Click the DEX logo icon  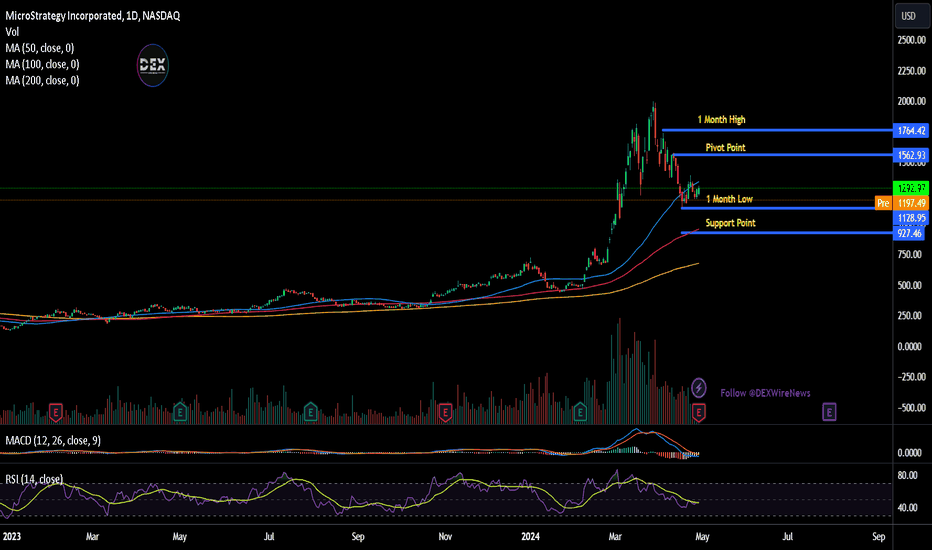pyautogui.click(x=153, y=65)
